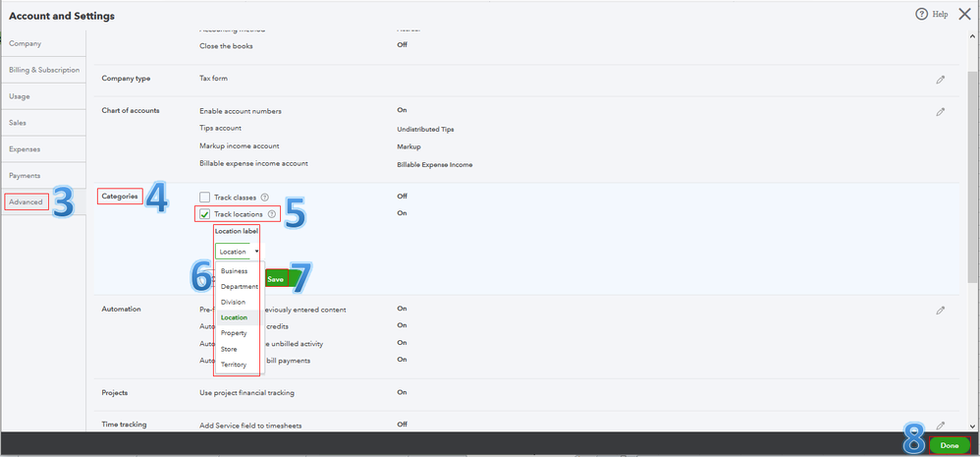Show Track locations help tooltip icon
The width and height of the screenshot is (980, 457).
click(272, 214)
